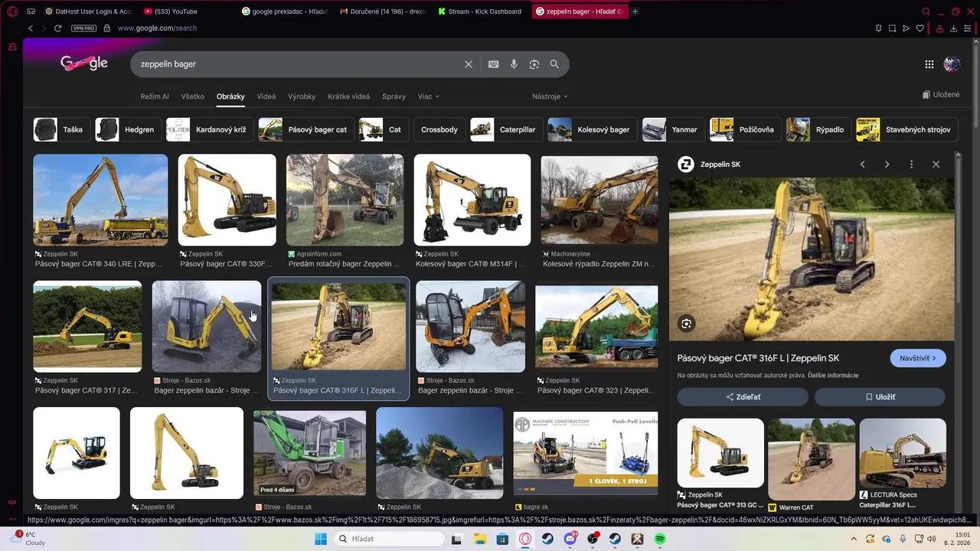Open the Kolesový bager CAT M314F thumbnail
This screenshot has height=551, width=980.
pyautogui.click(x=472, y=201)
